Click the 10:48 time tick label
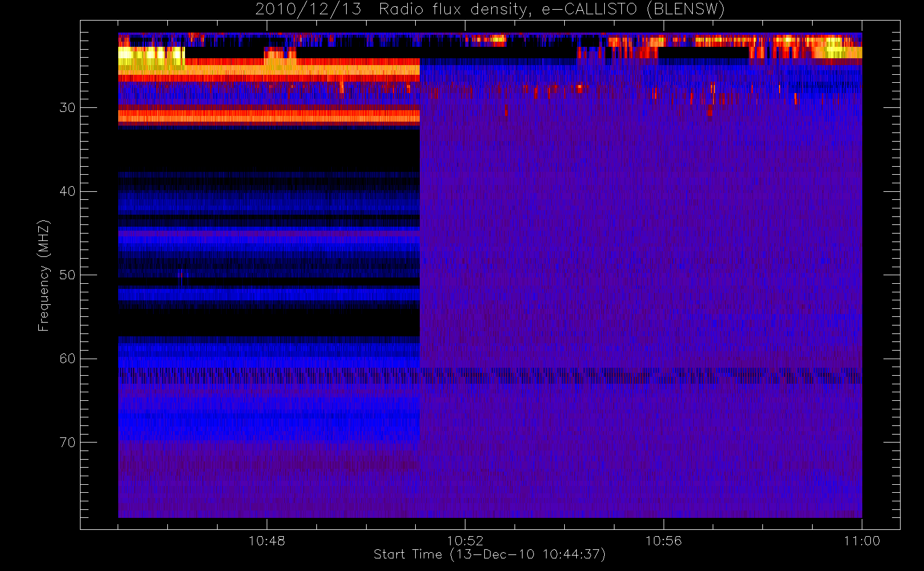This screenshot has height=571, width=924. [267, 541]
